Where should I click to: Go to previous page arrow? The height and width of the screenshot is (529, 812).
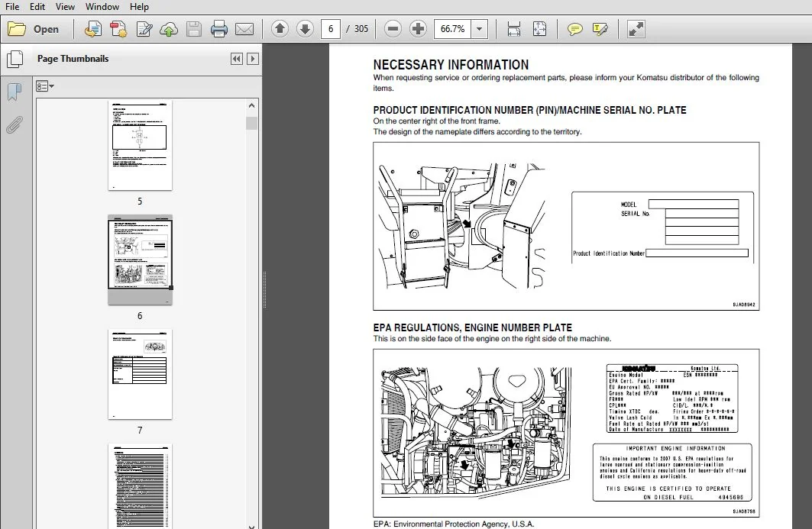point(280,28)
